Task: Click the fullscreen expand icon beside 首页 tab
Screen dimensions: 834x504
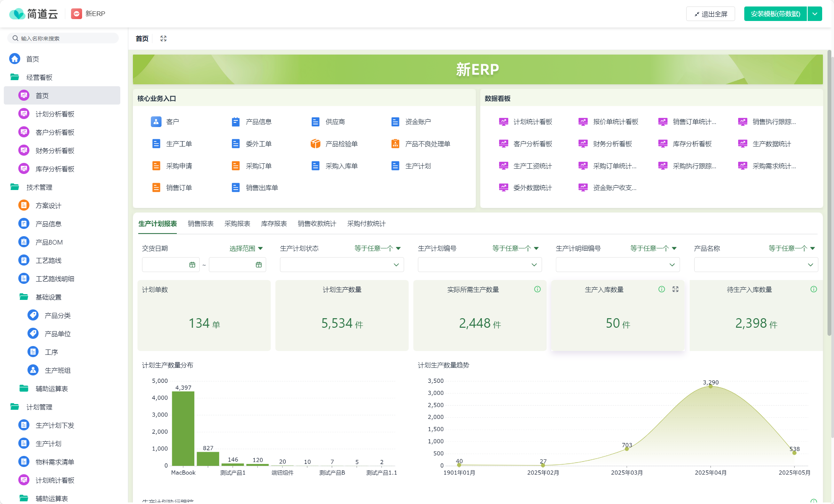Action: coord(163,39)
